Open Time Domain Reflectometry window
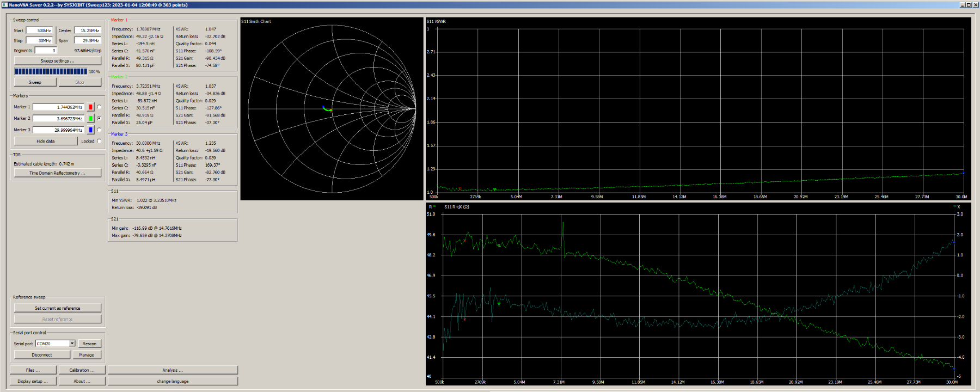This screenshot has width=980, height=392. pyautogui.click(x=57, y=173)
